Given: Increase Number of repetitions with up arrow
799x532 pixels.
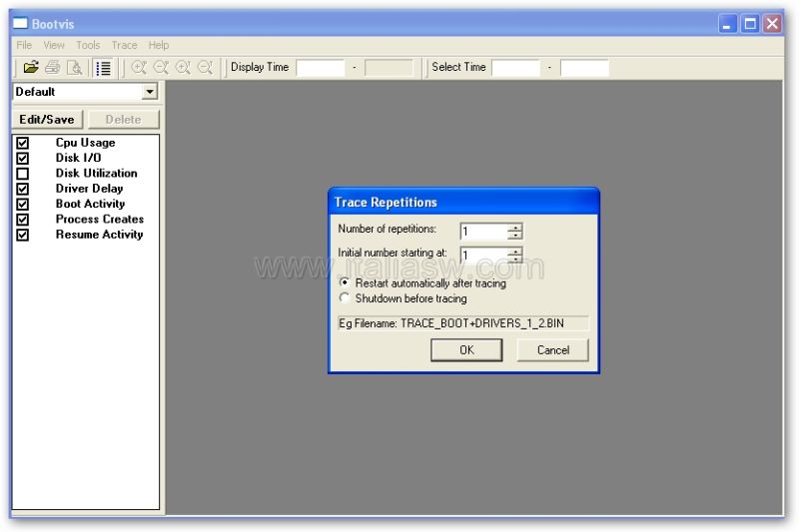Looking at the screenshot, I should (x=515, y=227).
